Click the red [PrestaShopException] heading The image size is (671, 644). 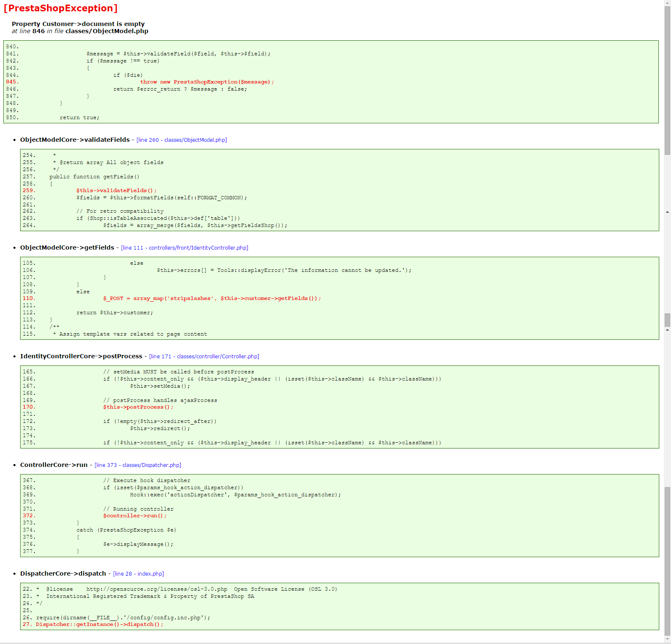pyautogui.click(x=61, y=8)
